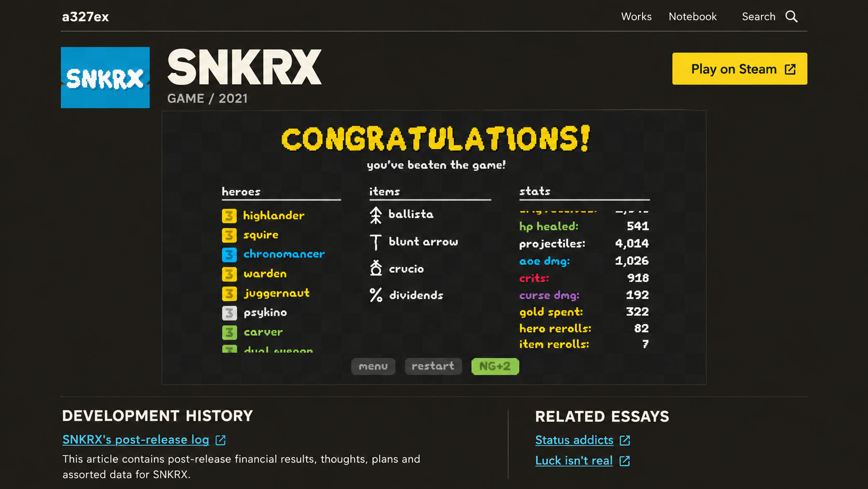Click the crits stat label
This screenshot has width=868, height=489.
click(x=534, y=278)
